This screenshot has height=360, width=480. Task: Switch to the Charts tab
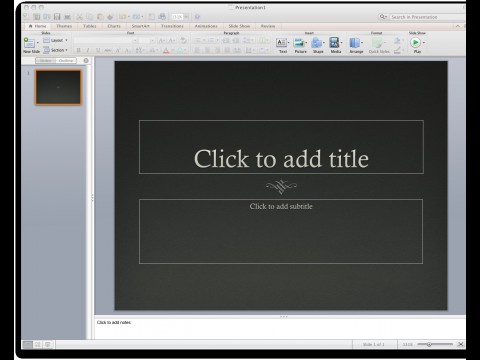(x=114, y=26)
